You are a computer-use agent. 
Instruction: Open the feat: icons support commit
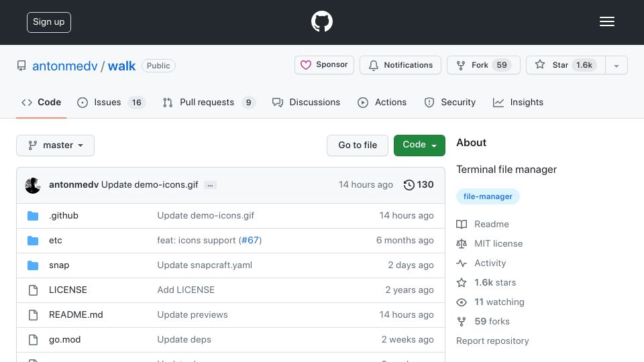click(x=197, y=240)
